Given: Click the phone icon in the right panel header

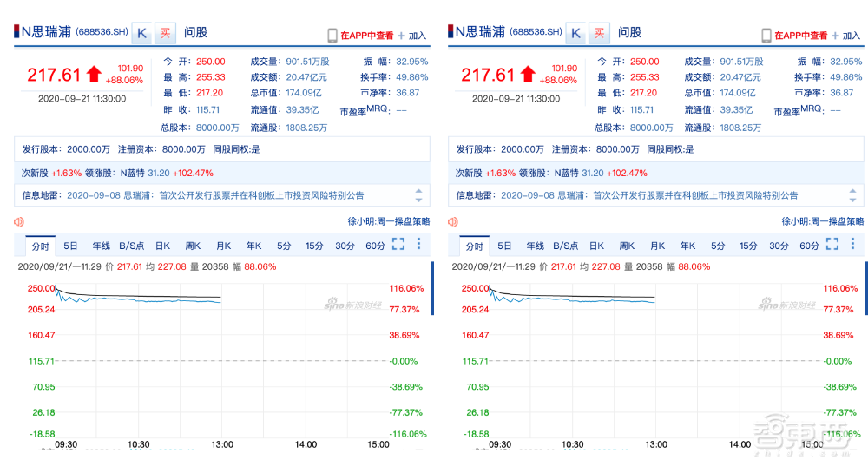Looking at the screenshot, I should tap(766, 36).
